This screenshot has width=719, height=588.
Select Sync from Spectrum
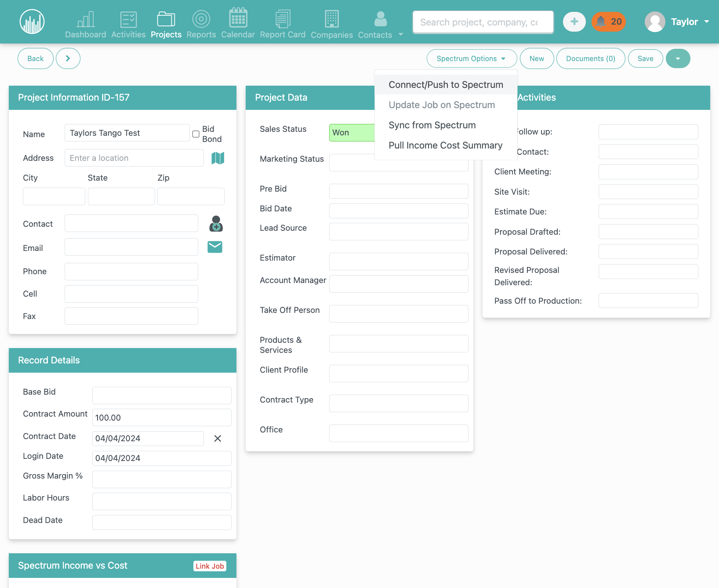point(446,125)
